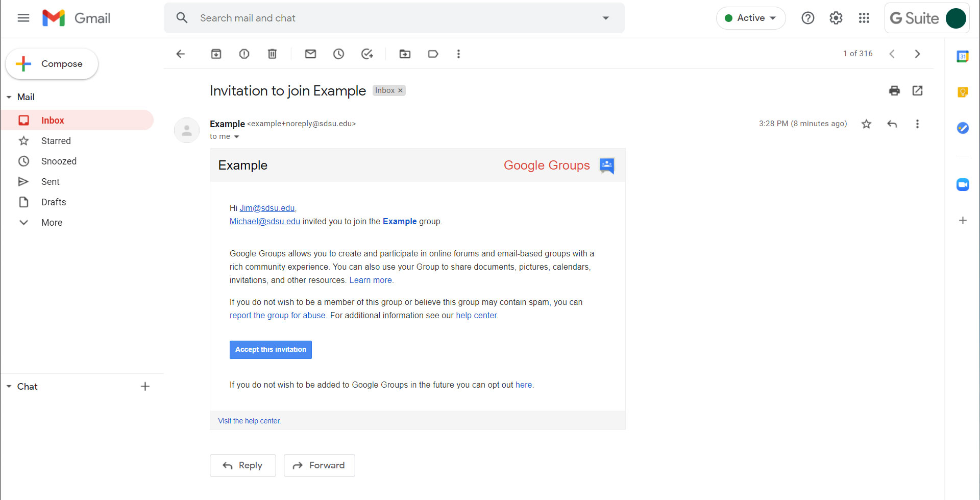Click the sender profile avatar
Viewport: 980px width, 500px height.
click(187, 130)
